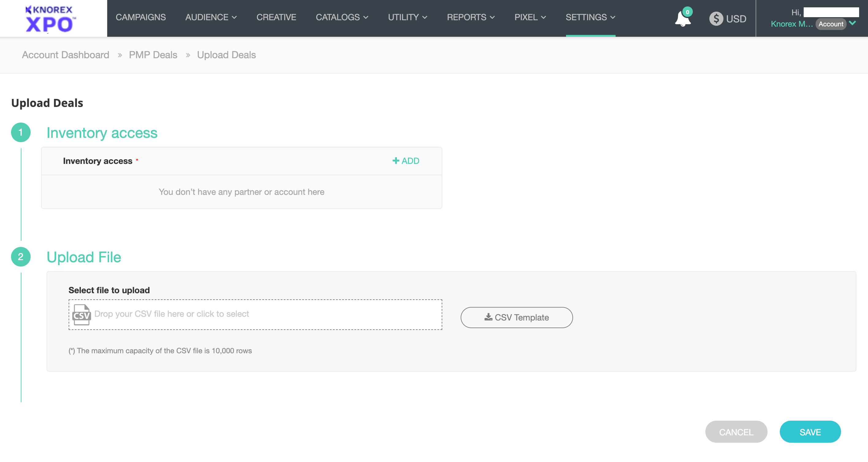This screenshot has height=462, width=868.
Task: Select step 2 circle for Upload File
Action: coord(21,257)
